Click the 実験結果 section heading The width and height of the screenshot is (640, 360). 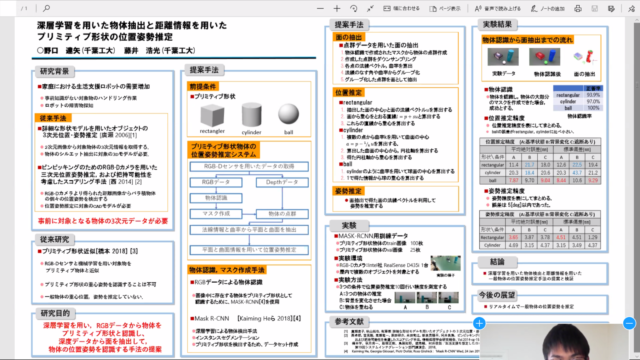[x=497, y=24]
